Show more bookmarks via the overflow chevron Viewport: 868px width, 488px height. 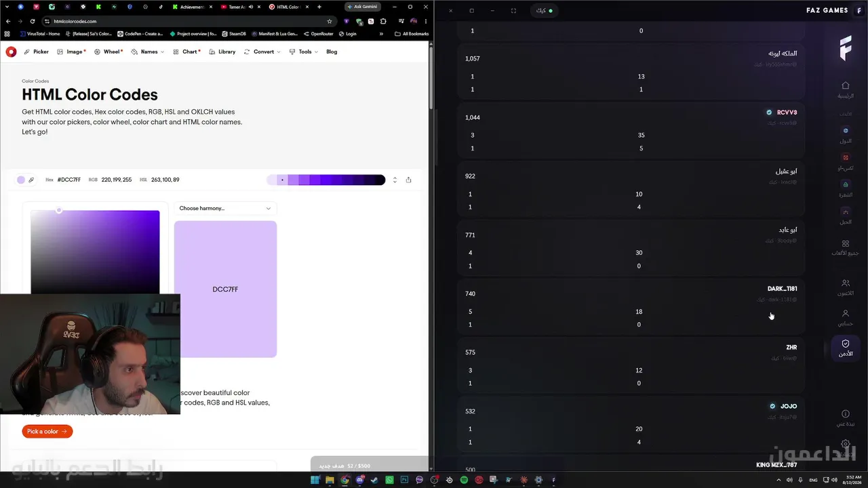tap(381, 33)
